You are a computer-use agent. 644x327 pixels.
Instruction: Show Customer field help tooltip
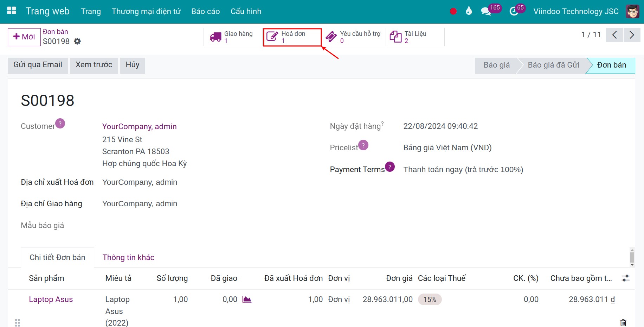tap(60, 124)
